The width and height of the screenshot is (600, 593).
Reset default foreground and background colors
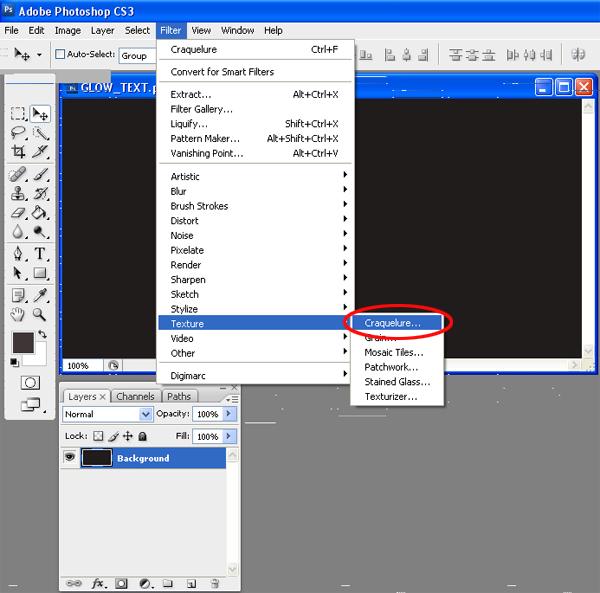click(x=14, y=362)
